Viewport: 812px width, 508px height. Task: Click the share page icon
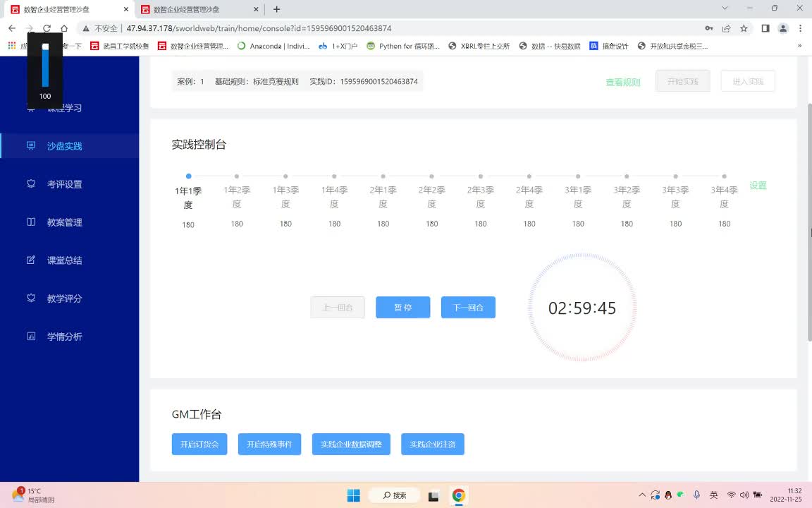pos(726,28)
